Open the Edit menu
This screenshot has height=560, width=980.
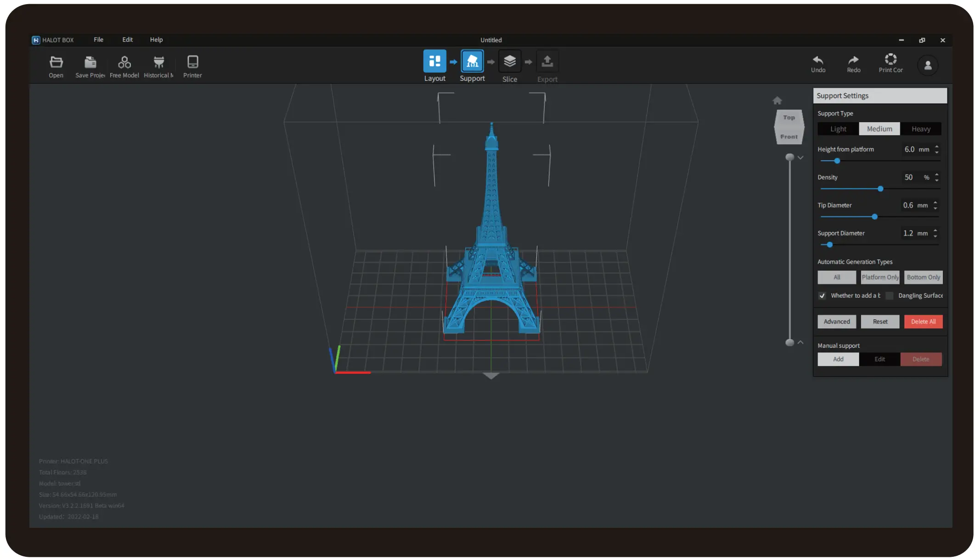point(127,40)
